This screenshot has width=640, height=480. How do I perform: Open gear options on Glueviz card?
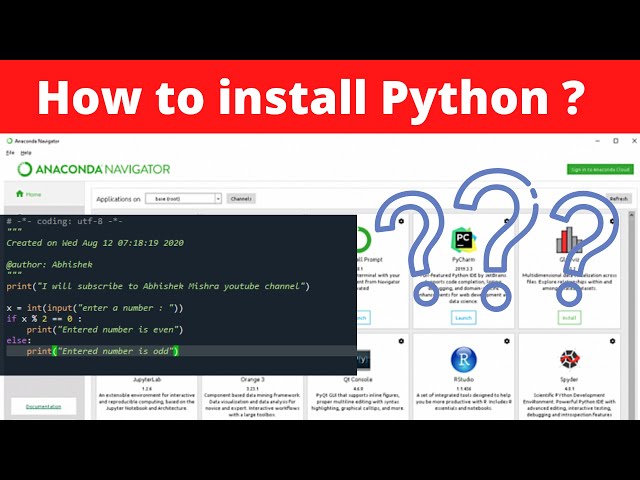(612, 221)
